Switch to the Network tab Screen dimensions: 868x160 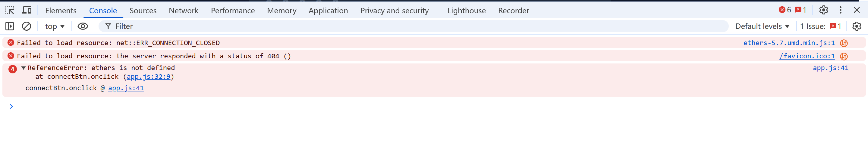[x=183, y=11]
